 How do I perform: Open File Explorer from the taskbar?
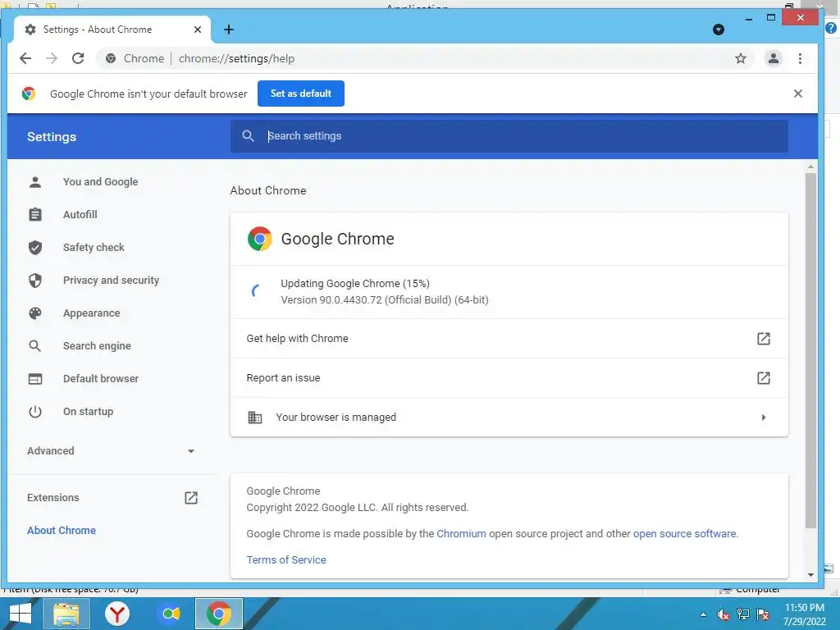pyautogui.click(x=66, y=614)
